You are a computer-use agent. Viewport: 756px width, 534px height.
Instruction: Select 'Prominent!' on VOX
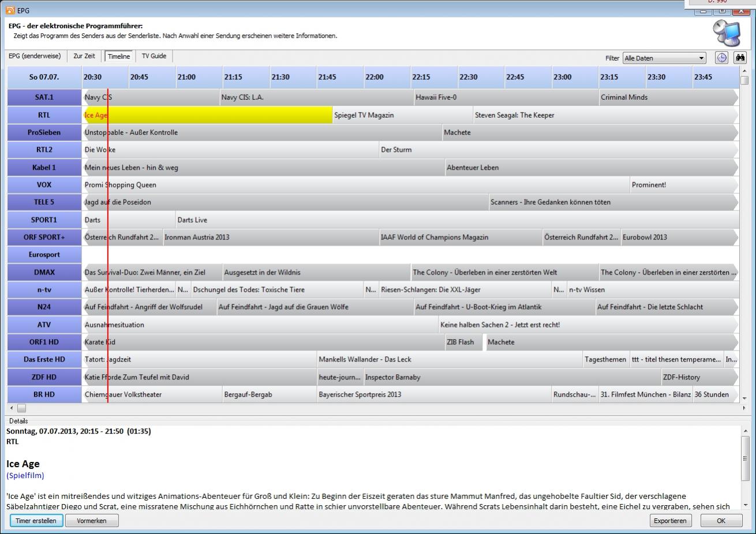coord(684,185)
